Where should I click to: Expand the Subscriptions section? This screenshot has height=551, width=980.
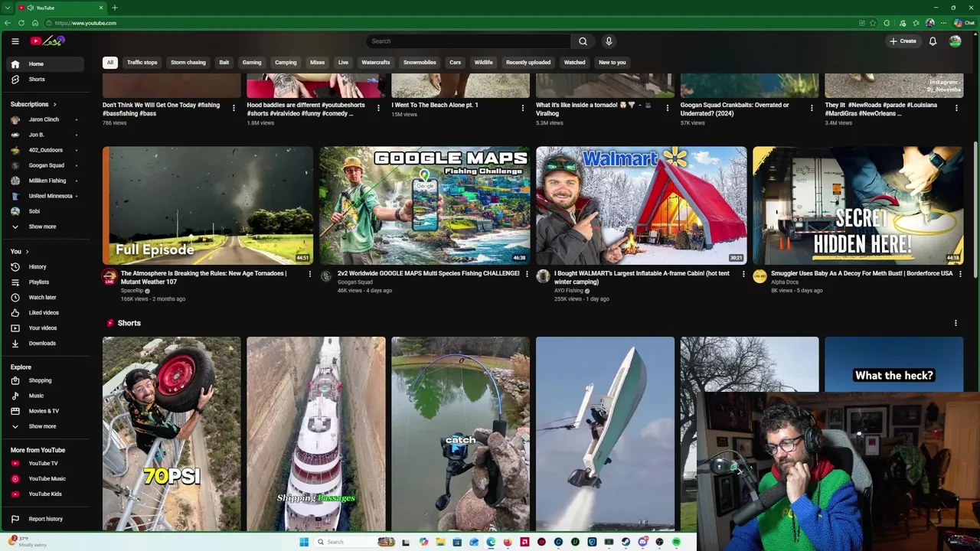coord(34,104)
